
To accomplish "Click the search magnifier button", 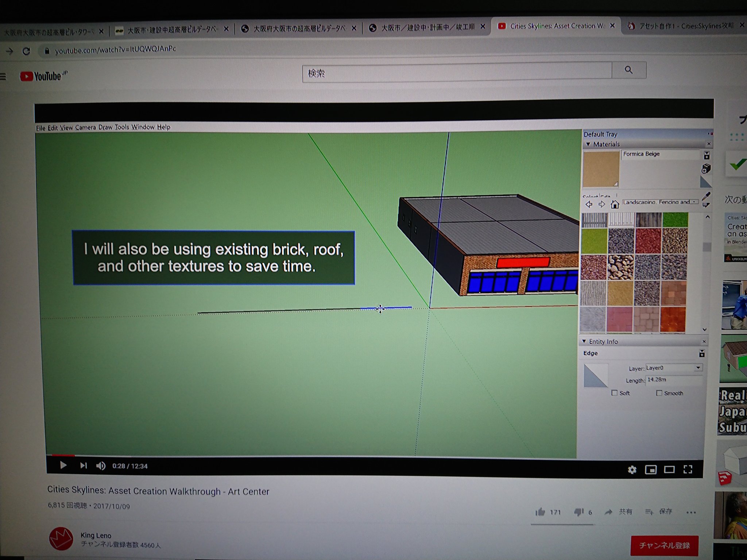I will 628,70.
